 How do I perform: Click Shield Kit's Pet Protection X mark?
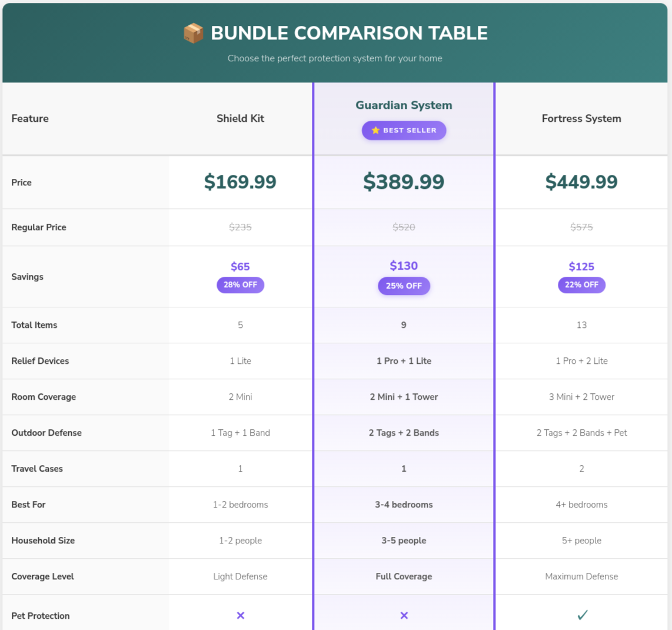[240, 615]
